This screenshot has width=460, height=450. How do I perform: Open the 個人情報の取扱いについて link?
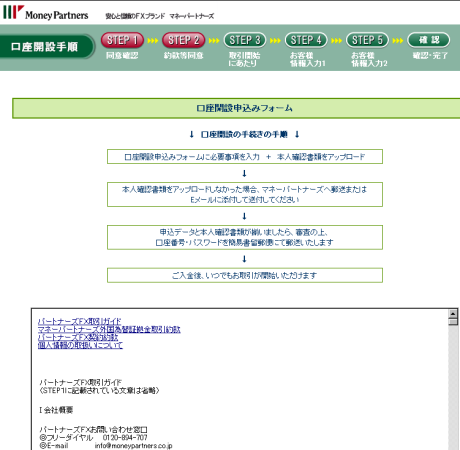pos(80,345)
